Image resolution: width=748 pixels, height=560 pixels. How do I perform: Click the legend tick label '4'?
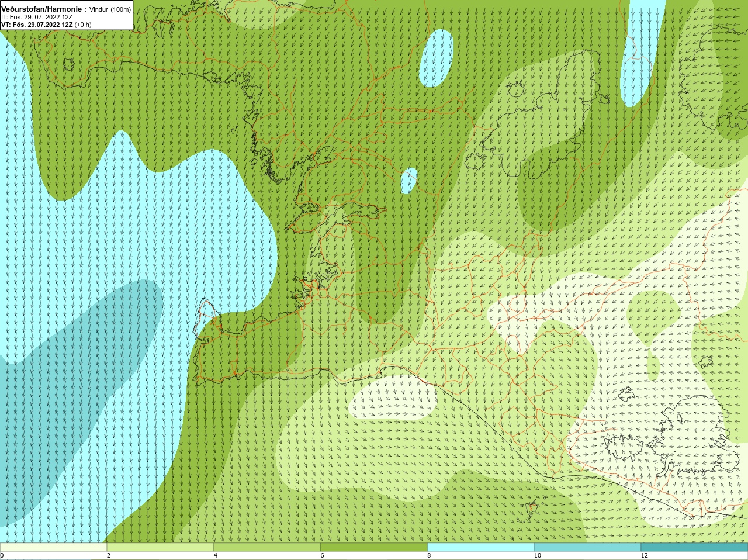(x=216, y=555)
